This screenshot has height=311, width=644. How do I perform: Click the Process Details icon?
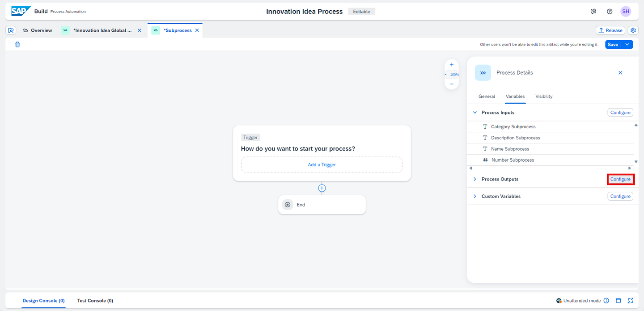pyautogui.click(x=483, y=72)
